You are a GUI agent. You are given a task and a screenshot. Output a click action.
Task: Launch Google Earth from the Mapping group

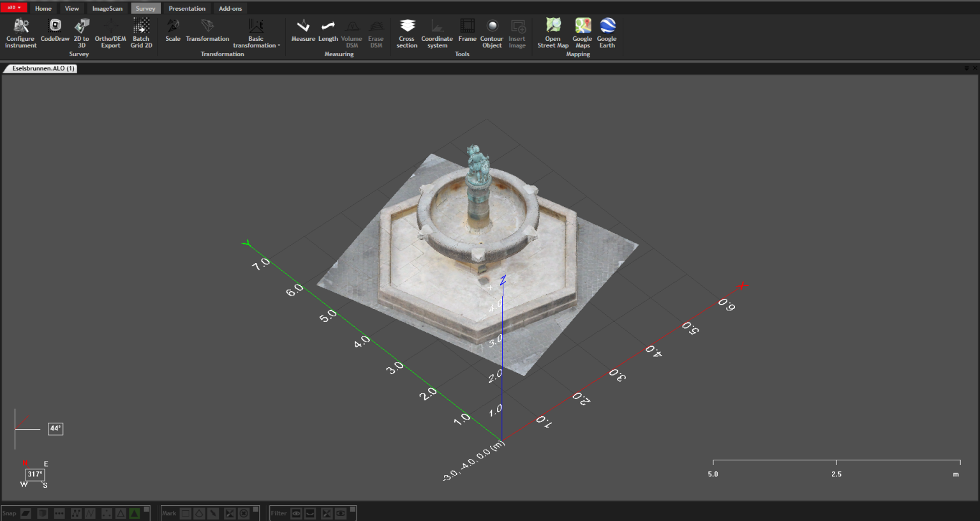coord(606,32)
